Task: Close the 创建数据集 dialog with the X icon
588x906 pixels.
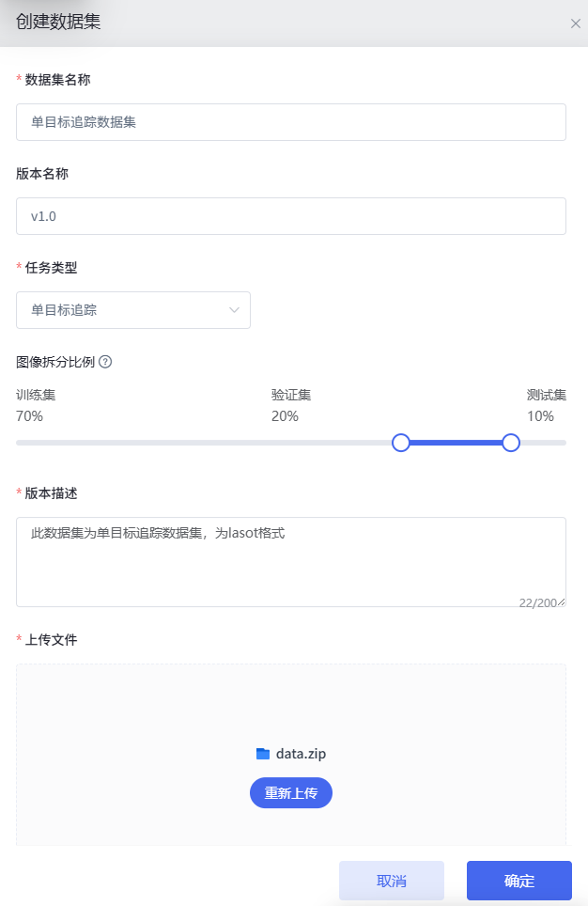Action: 575,23
